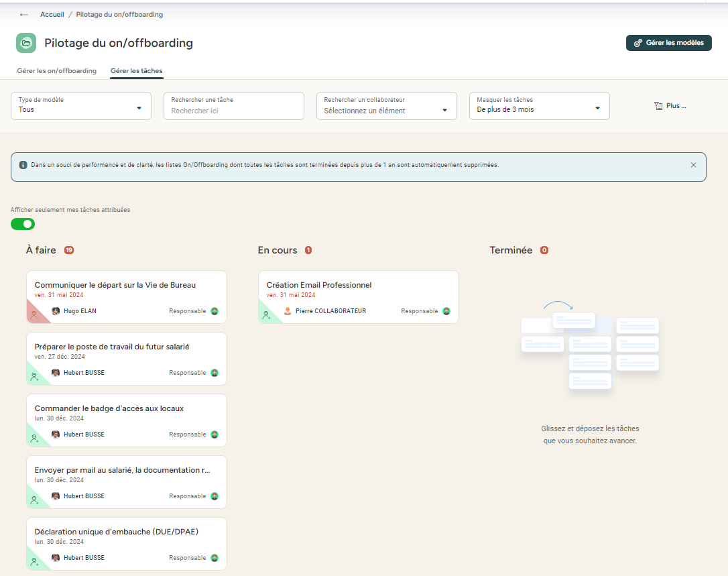
Task: Click the info icon in the banner
Action: (23, 165)
